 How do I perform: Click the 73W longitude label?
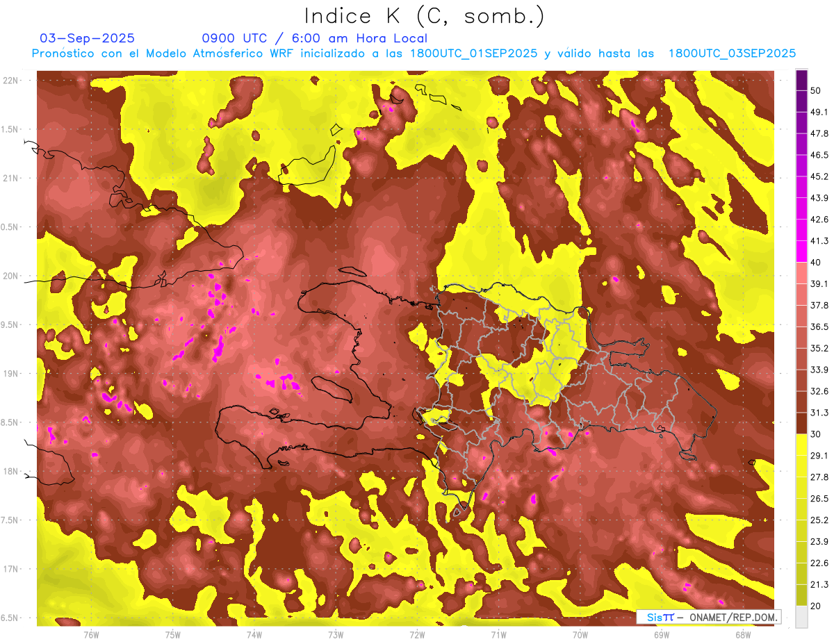pos(336,634)
